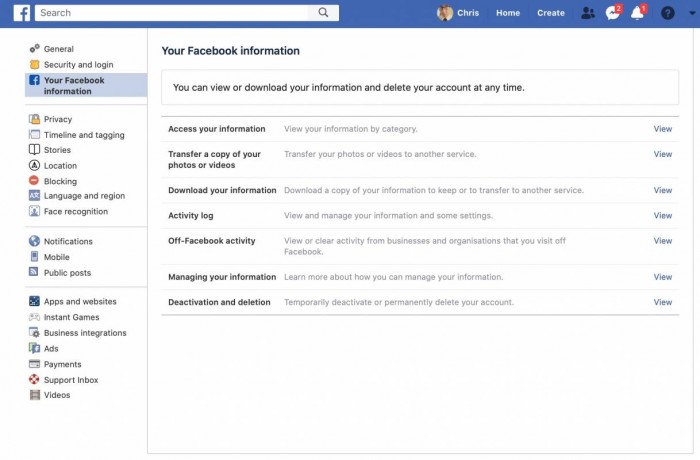Open the Friend requests icon
Screen dimensions: 700x460
tap(587, 13)
